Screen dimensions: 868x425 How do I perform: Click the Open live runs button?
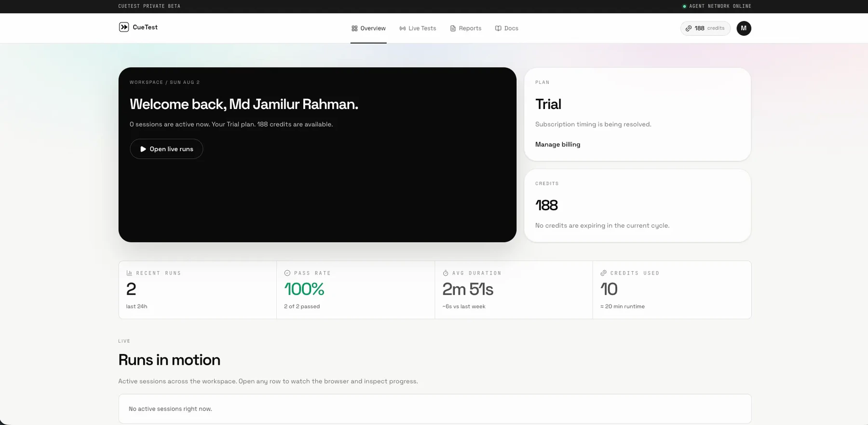pyautogui.click(x=166, y=149)
